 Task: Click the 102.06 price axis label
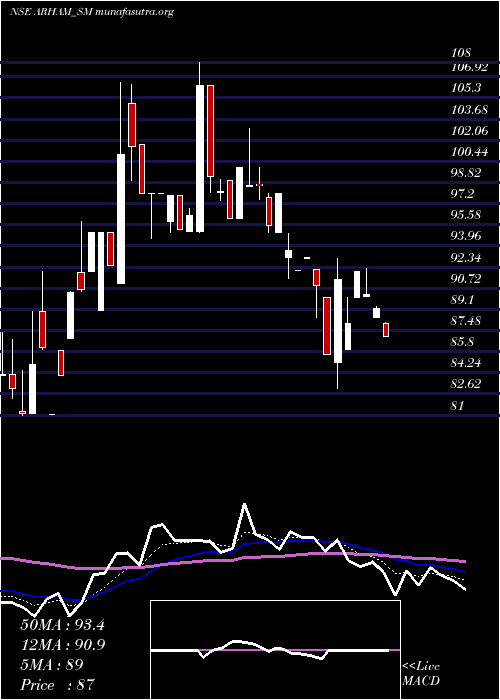pos(469,131)
